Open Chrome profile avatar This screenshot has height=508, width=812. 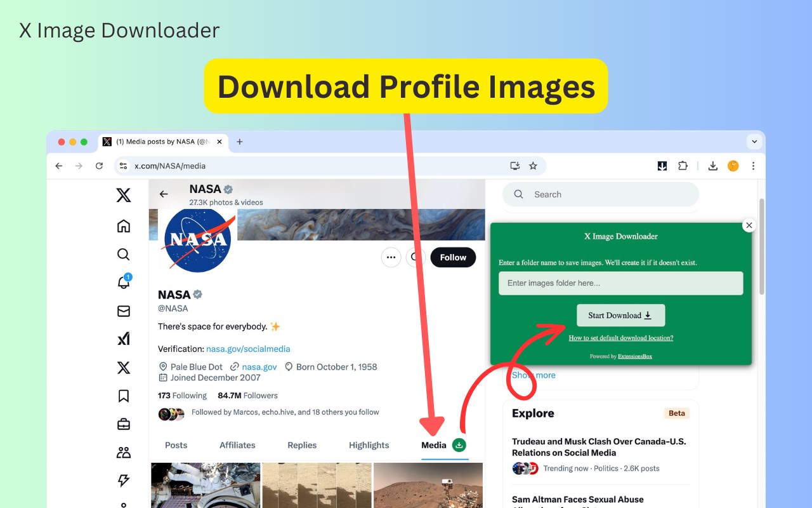click(x=733, y=166)
